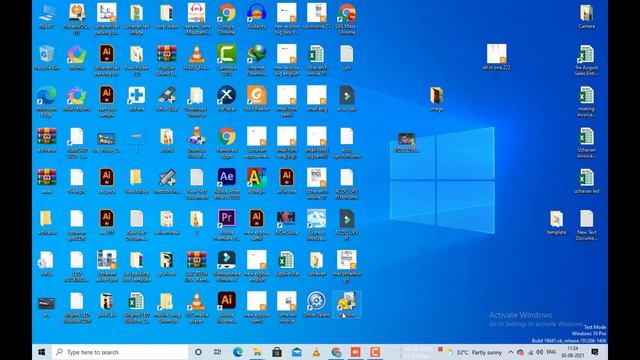This screenshot has height=360, width=640.
Task: Open Cortana from the taskbar
Action: 198,352
